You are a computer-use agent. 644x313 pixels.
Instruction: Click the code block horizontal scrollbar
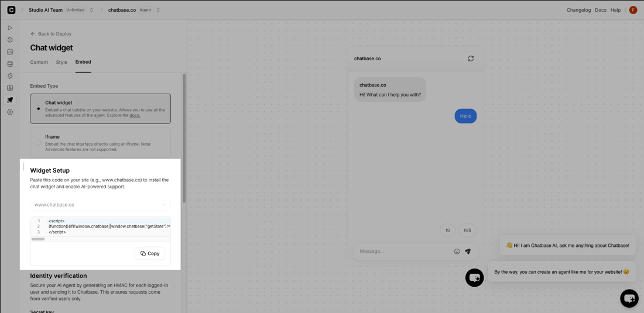(x=38, y=239)
